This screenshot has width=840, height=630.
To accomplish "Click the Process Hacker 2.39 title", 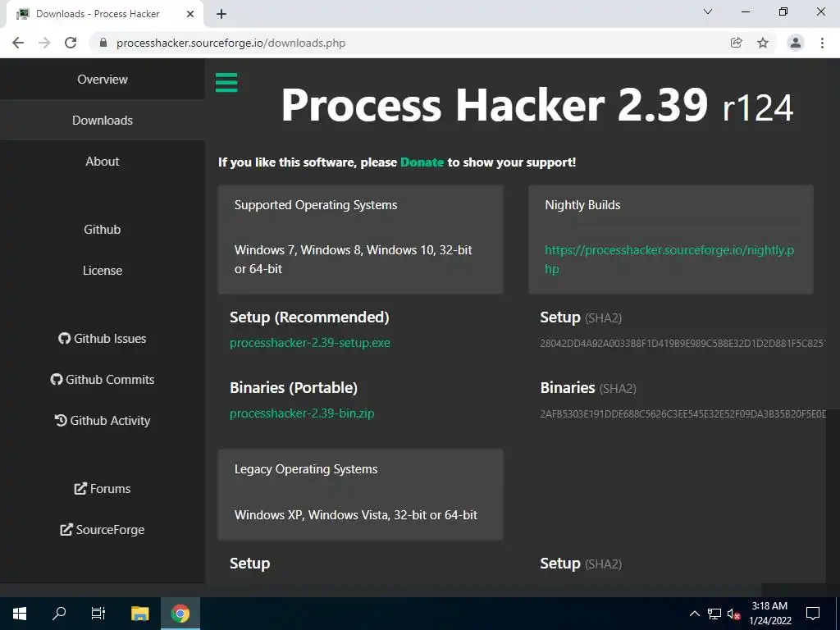I will (536, 105).
